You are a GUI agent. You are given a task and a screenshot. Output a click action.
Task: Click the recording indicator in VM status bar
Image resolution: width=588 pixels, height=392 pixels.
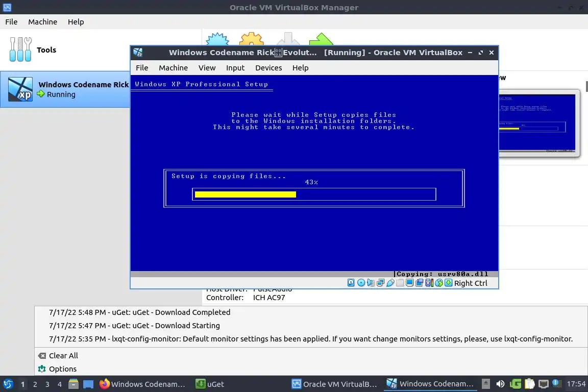[x=419, y=283]
